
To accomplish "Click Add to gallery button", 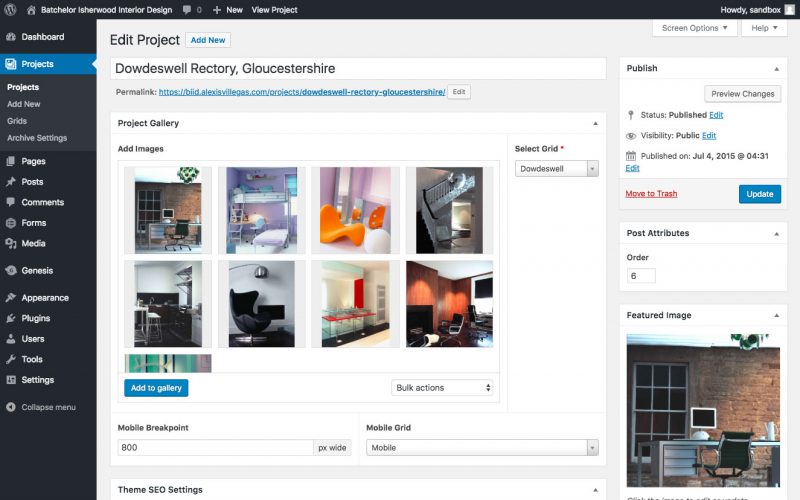I will pyautogui.click(x=156, y=388).
